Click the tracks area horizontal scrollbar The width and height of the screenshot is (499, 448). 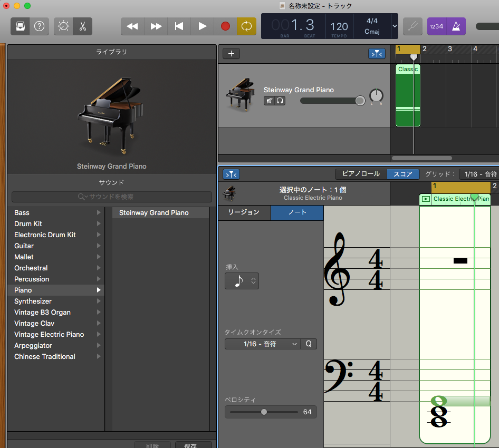(x=421, y=158)
